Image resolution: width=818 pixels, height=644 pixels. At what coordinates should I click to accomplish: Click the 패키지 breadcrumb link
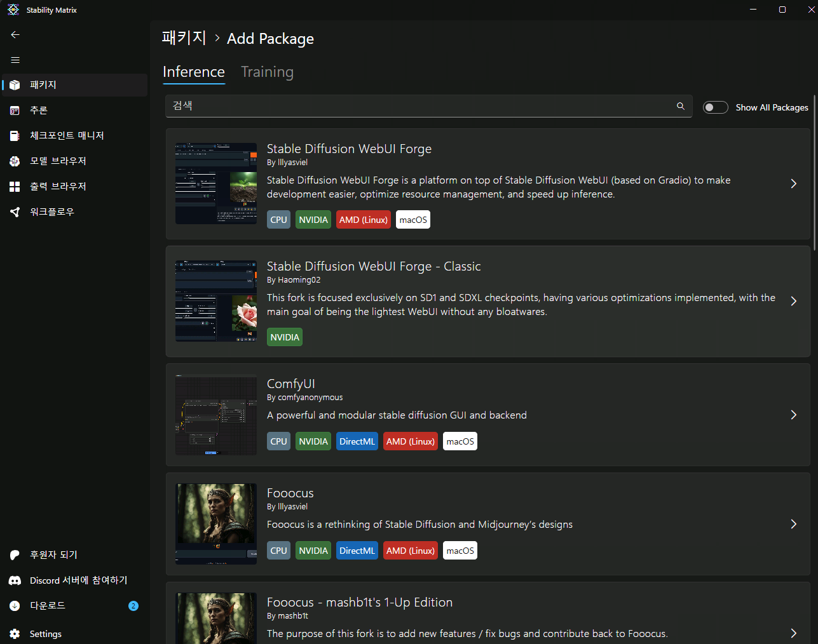point(184,38)
